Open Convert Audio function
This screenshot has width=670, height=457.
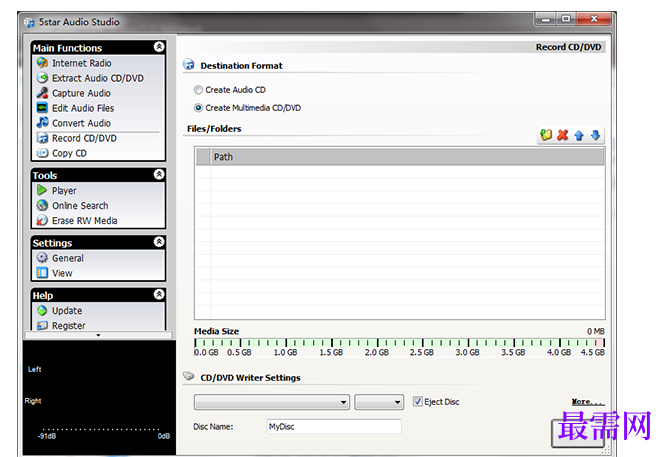[81, 123]
